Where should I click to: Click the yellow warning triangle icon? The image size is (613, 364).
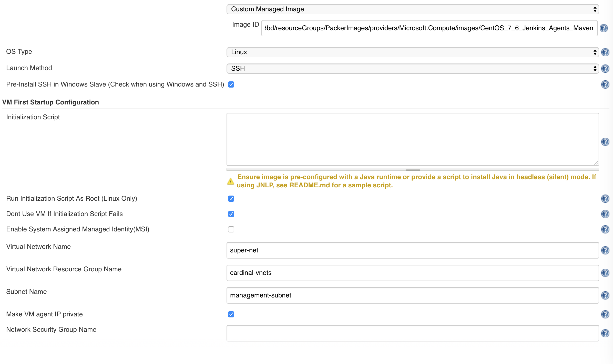230,181
